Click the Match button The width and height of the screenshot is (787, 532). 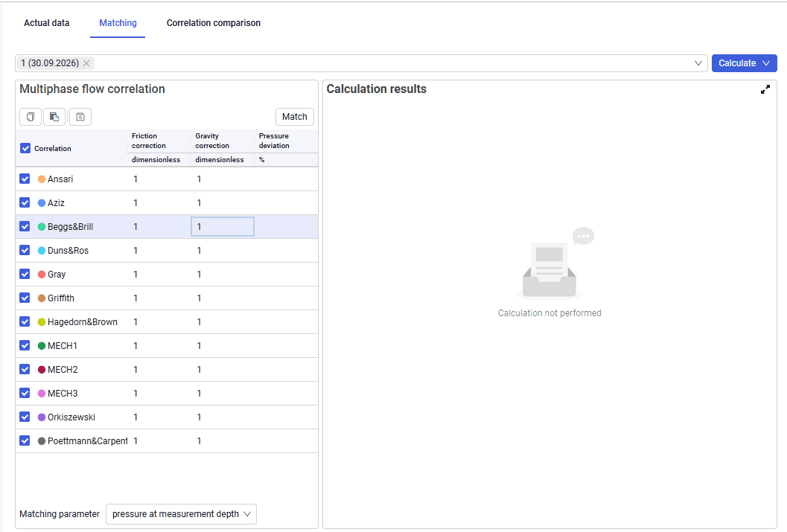(295, 117)
